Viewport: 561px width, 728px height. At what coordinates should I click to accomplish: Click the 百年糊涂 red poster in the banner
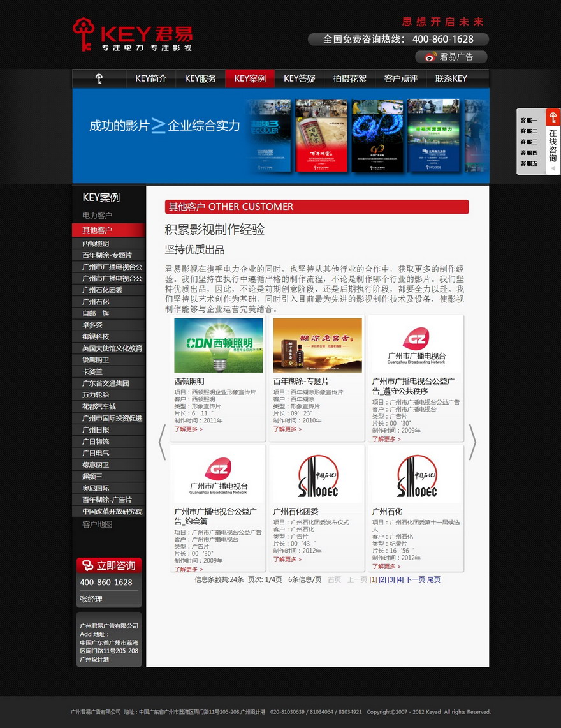tap(321, 135)
